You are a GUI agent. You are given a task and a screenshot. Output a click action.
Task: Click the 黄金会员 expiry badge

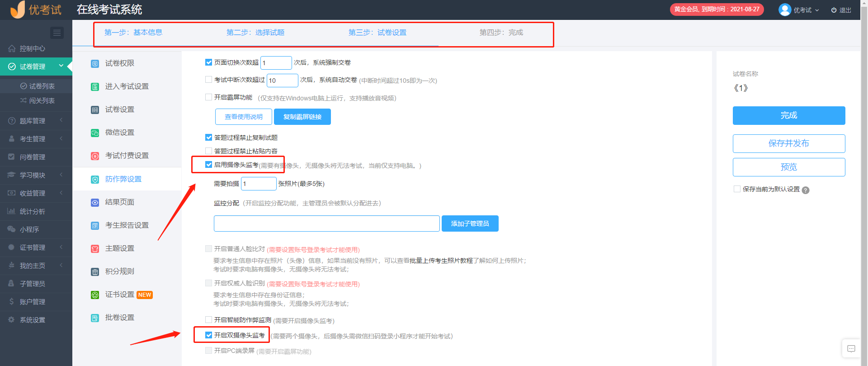[717, 10]
